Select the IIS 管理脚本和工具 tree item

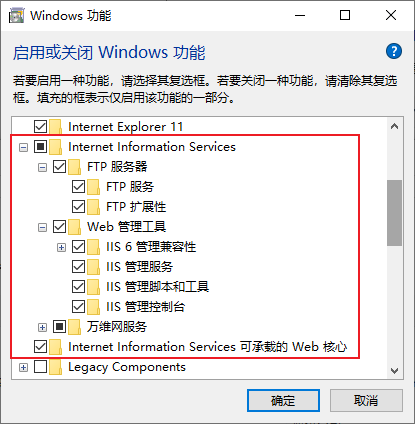point(157,287)
